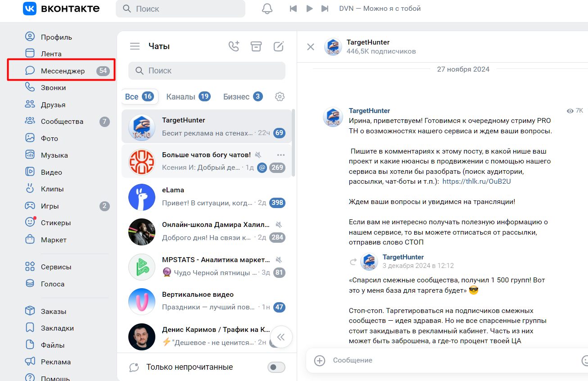Click the chats search field
This screenshot has width=588, height=381.
coord(207,71)
